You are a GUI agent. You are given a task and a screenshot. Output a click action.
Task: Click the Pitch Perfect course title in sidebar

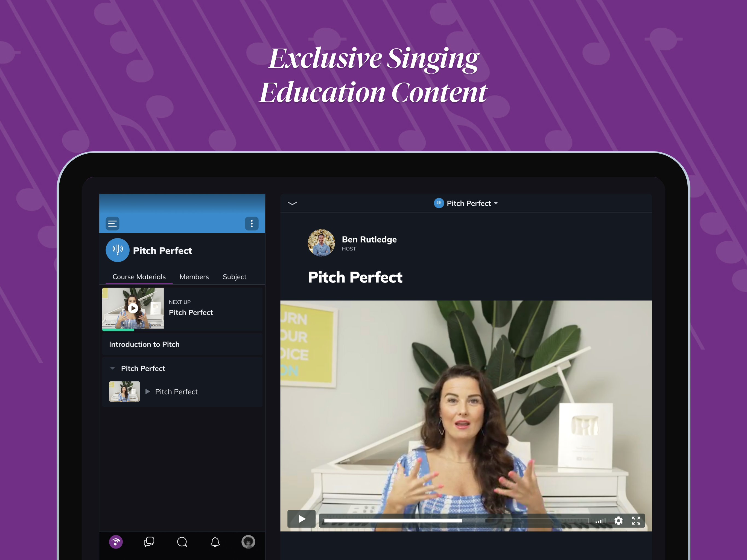pos(162,250)
